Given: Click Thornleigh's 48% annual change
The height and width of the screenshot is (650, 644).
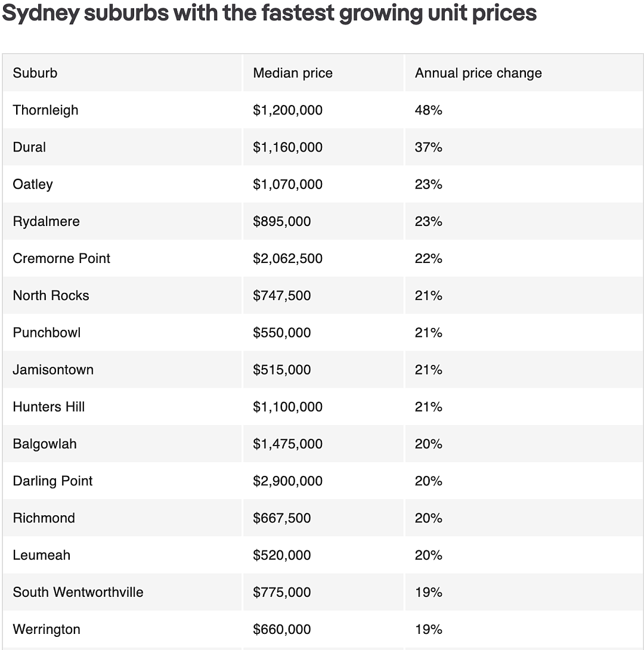Looking at the screenshot, I should (x=429, y=110).
